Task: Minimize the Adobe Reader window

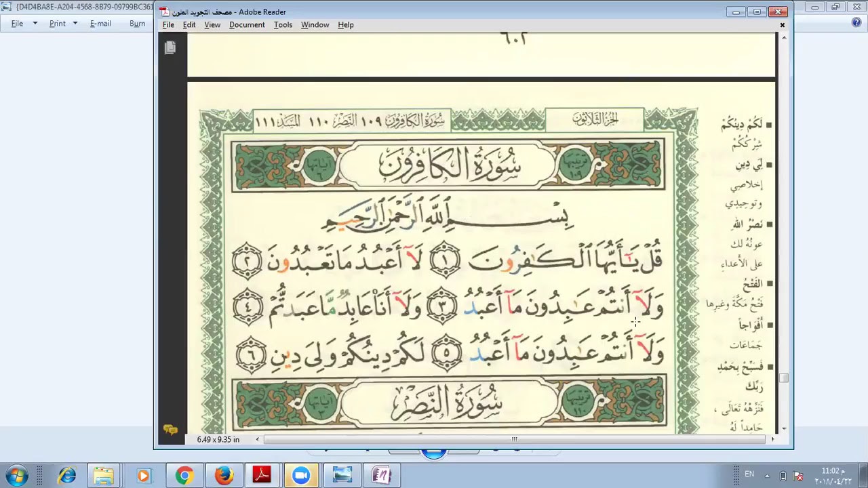Action: coord(736,12)
